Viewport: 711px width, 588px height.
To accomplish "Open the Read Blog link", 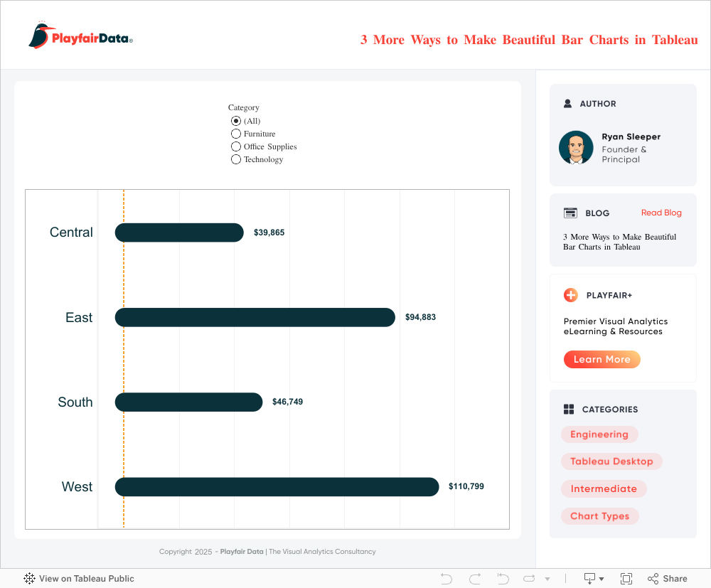I will click(x=661, y=213).
